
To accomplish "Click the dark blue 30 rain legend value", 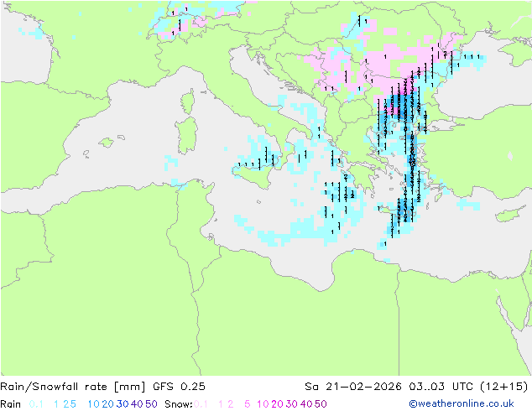I will (123, 404).
